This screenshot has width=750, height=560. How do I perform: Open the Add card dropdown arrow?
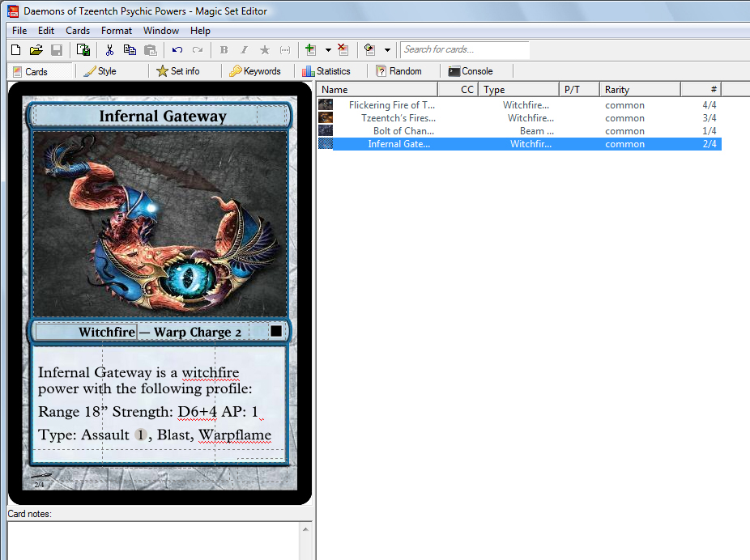tap(328, 49)
